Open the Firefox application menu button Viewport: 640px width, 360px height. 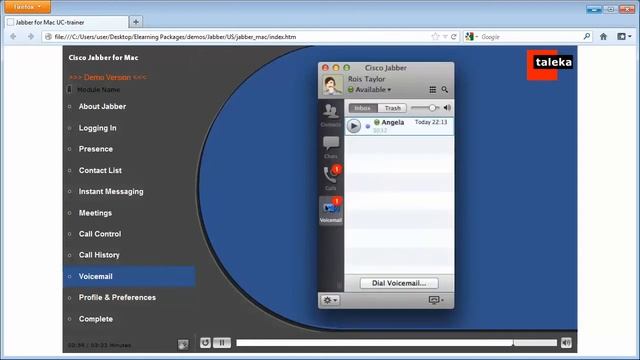tap(28, 7)
